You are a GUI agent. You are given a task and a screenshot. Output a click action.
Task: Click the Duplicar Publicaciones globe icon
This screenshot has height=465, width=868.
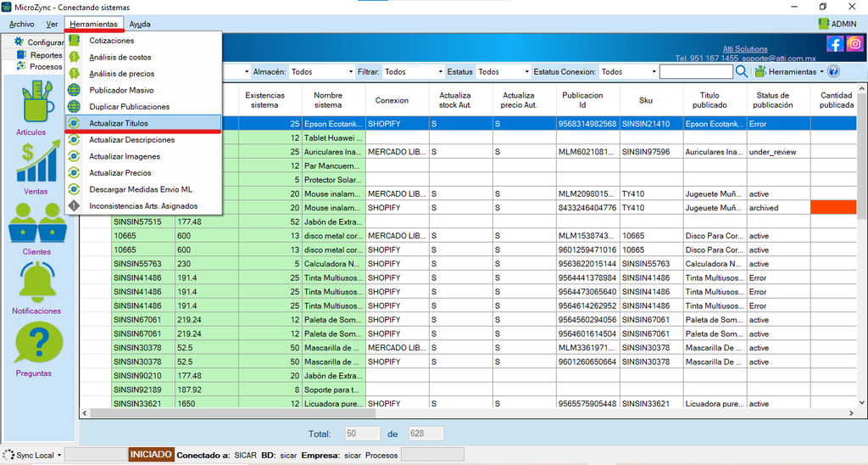point(74,106)
